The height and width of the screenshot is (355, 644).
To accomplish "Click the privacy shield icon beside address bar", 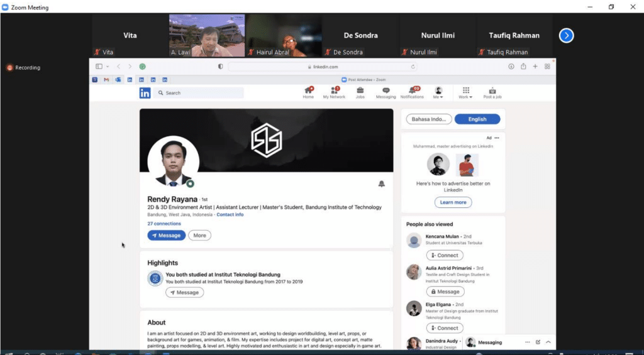I will click(x=221, y=67).
